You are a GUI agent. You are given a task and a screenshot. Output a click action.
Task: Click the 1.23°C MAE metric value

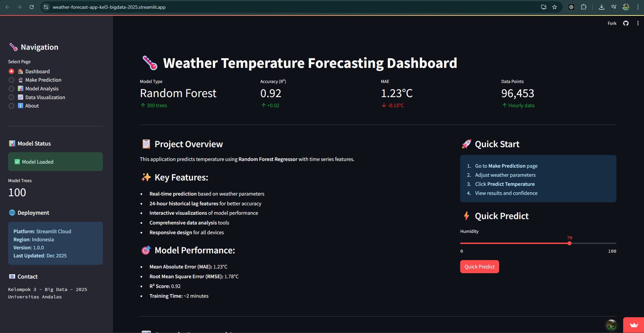(397, 93)
